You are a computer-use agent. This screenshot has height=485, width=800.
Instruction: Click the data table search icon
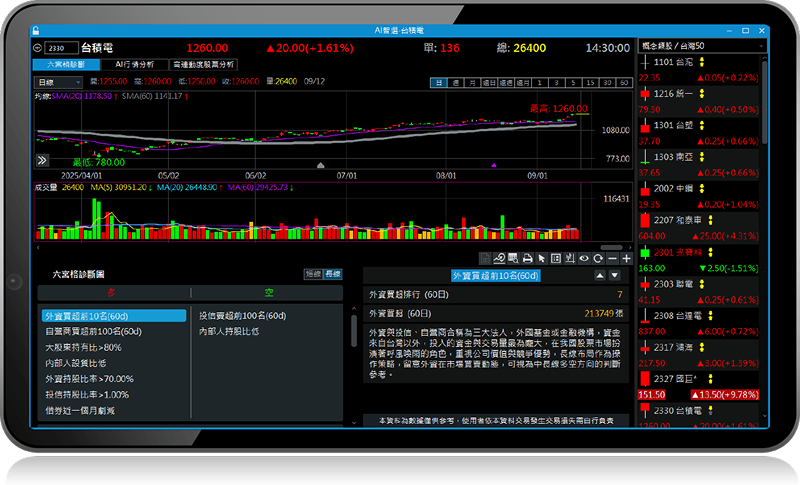click(513, 259)
